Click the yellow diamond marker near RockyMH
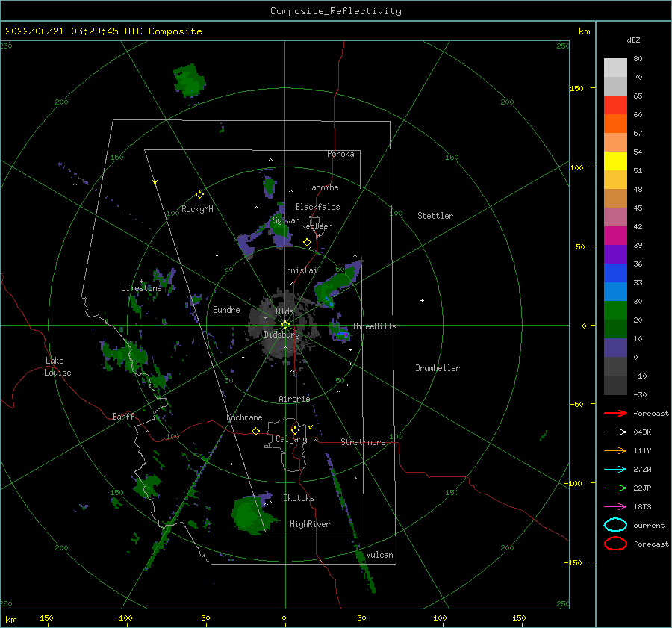This screenshot has height=628, width=672. coord(199,195)
